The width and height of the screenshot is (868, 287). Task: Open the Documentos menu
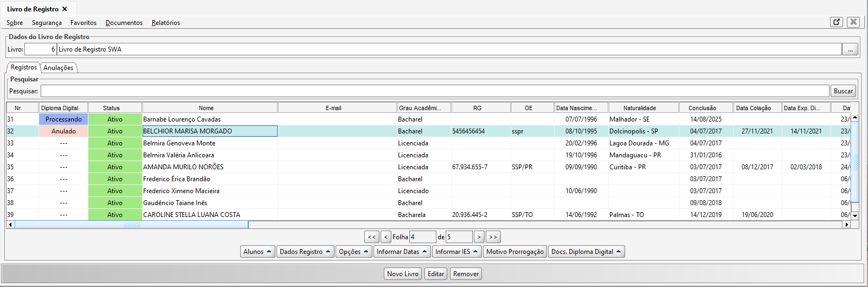124,23
